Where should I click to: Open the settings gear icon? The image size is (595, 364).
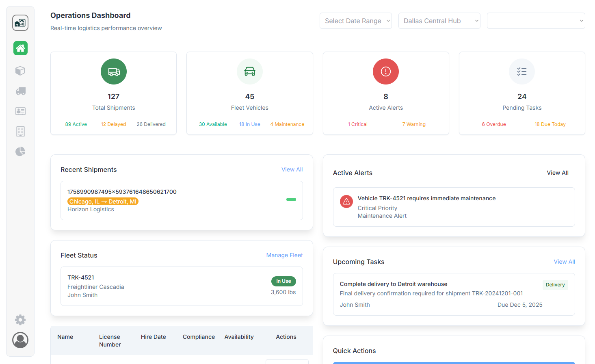click(20, 320)
